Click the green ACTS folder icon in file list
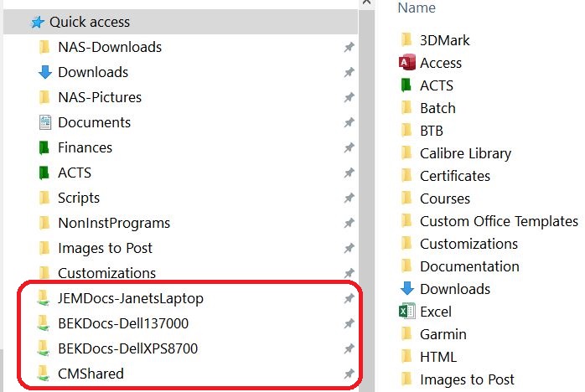 pyautogui.click(x=407, y=85)
